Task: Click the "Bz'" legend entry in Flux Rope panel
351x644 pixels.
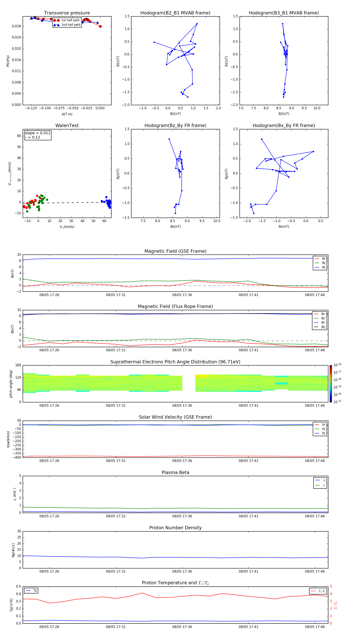Action: click(320, 323)
